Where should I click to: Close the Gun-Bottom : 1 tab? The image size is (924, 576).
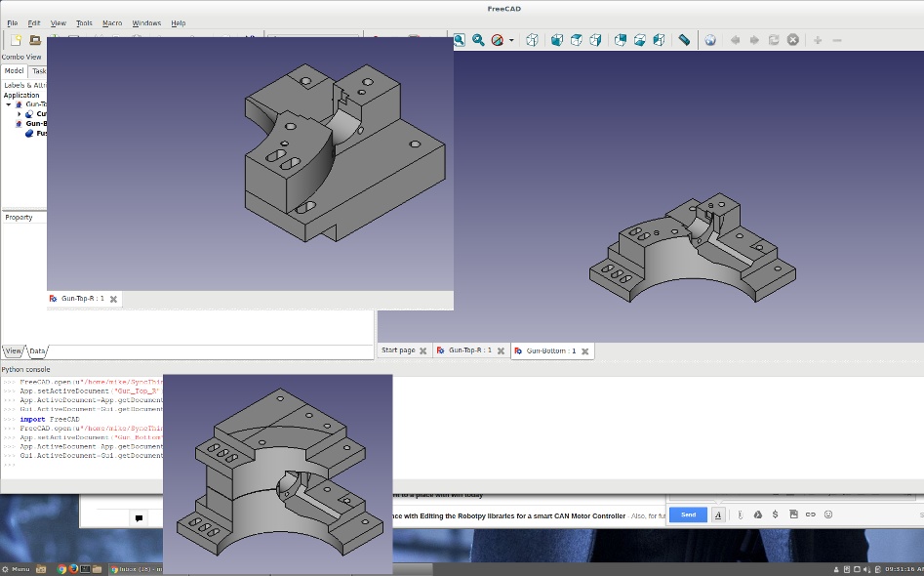point(585,351)
